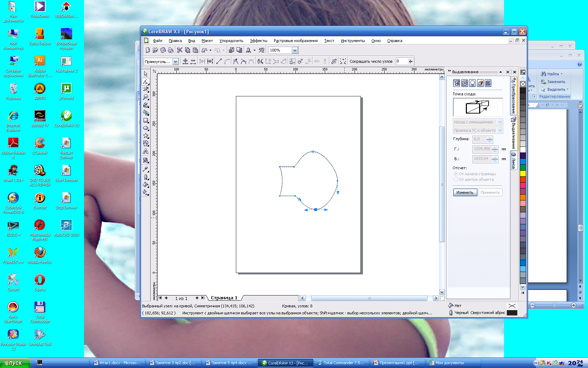Click the New document icon
This screenshot has width=588, height=368.
148,50
